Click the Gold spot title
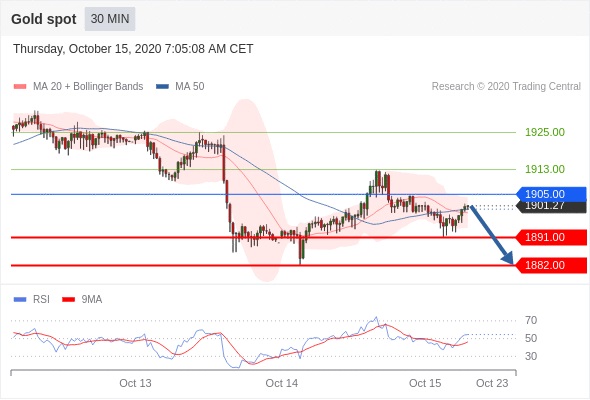This screenshot has height=400, width=590. [x=44, y=19]
